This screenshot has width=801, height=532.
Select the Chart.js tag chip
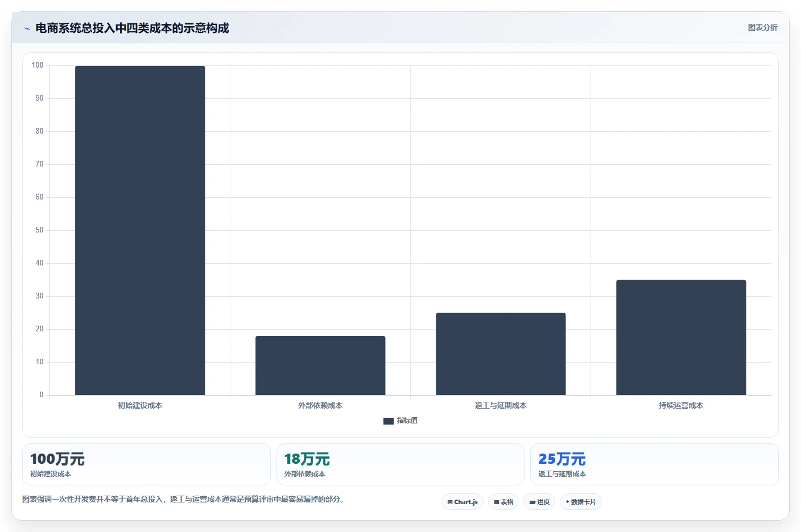point(463,502)
